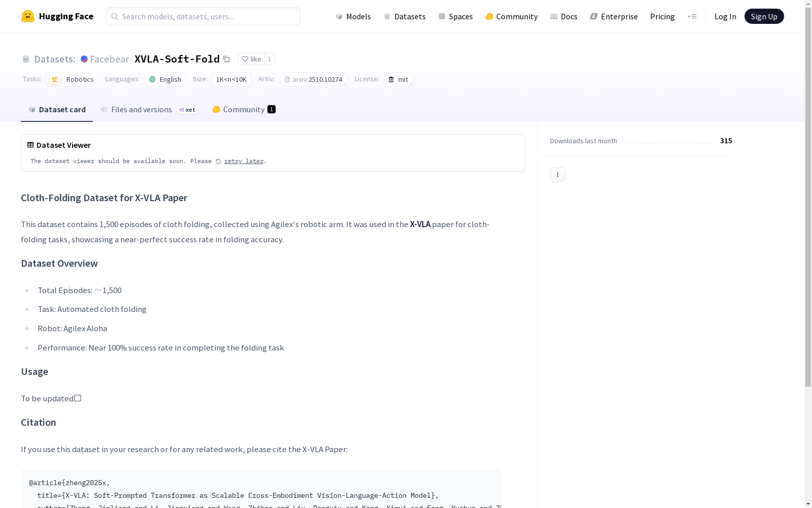Click the 'Task: Automated cloth folding' list item

click(92, 309)
